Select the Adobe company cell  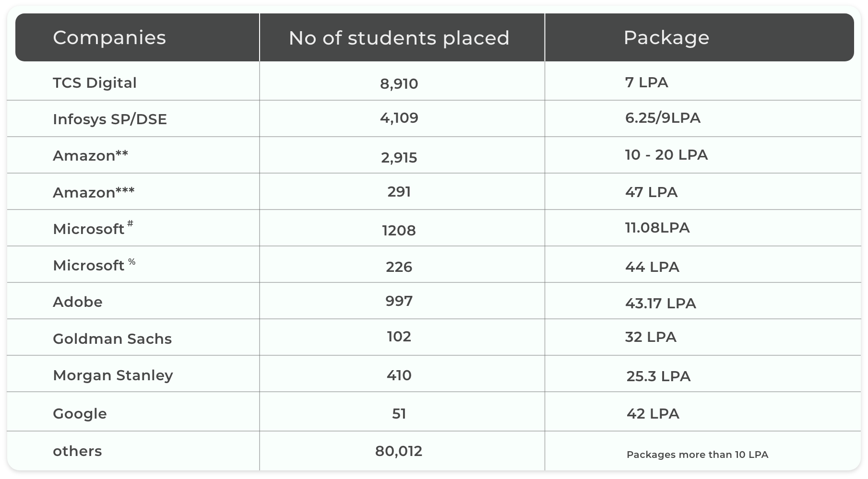pyautogui.click(x=78, y=302)
